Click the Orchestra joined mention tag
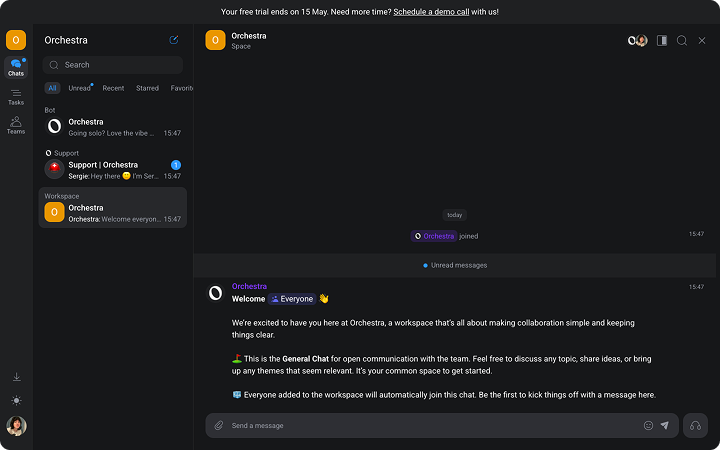Screen dimensions: 720x450 click(434, 236)
